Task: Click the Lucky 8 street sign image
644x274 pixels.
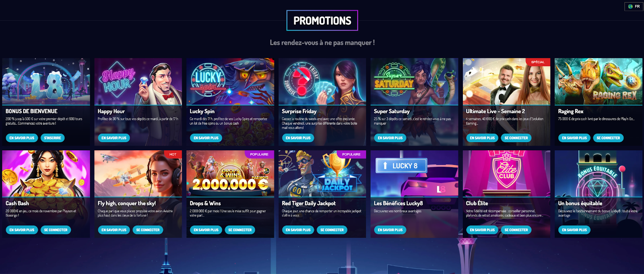Action: click(x=414, y=174)
